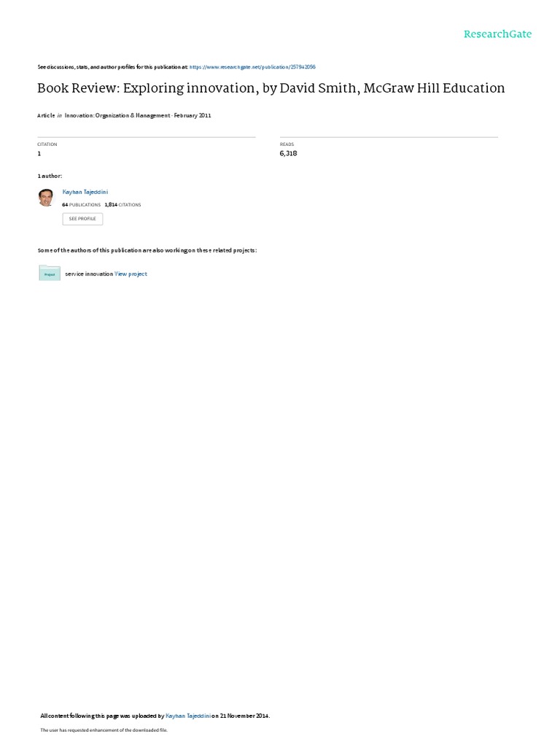Click the citation count value 1
This screenshot has width=560, height=747.
tap(39, 153)
